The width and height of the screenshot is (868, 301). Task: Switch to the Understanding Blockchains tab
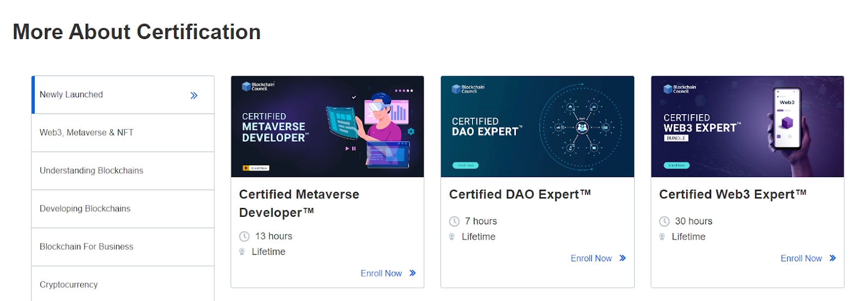123,171
